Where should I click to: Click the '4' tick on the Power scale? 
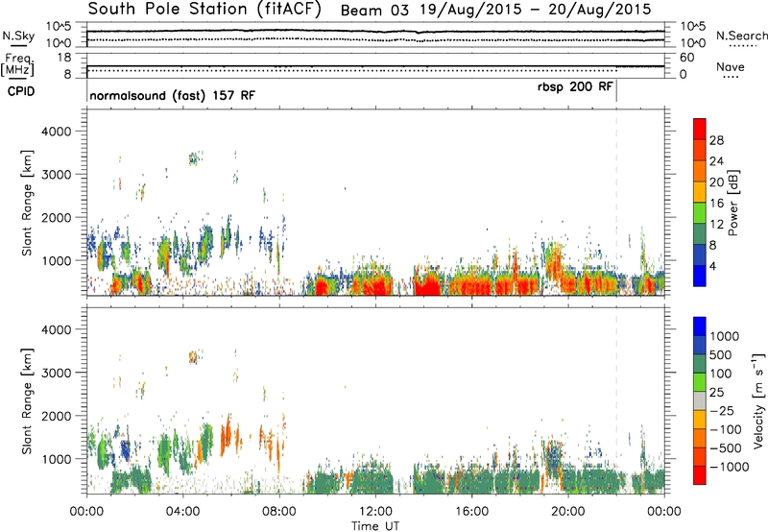coord(712,266)
